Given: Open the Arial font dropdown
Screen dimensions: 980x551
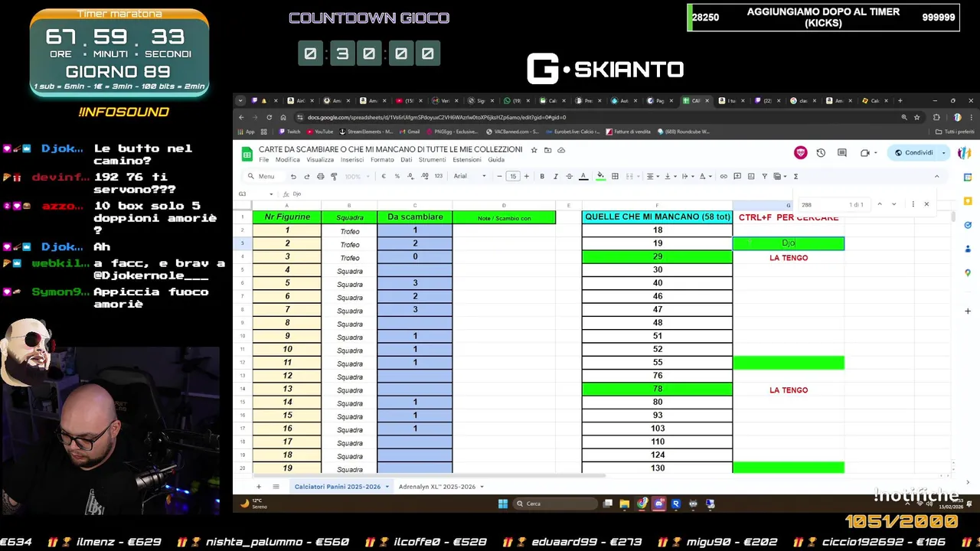Looking at the screenshot, I should pyautogui.click(x=469, y=176).
